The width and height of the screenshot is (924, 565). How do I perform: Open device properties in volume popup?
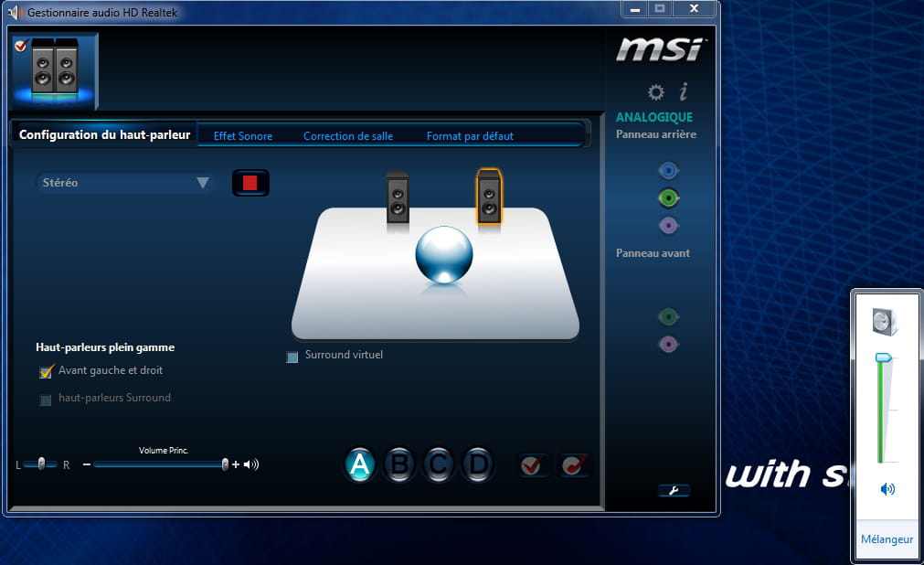point(885,322)
